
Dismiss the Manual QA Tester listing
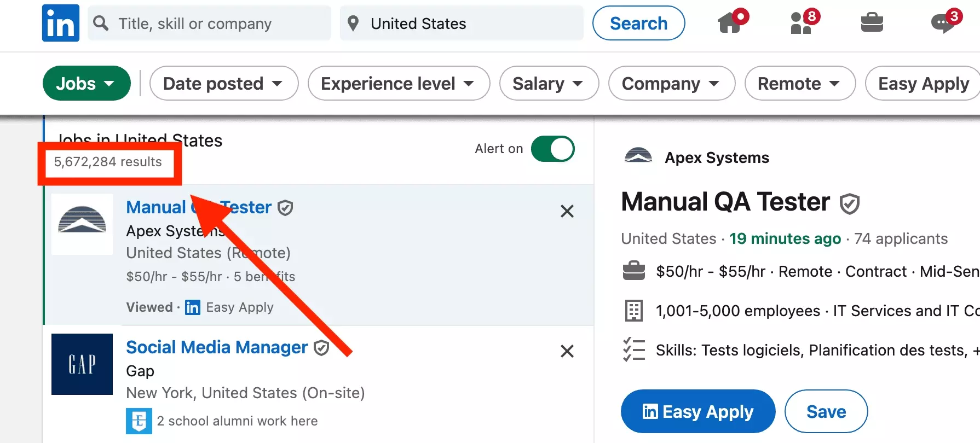coord(567,211)
